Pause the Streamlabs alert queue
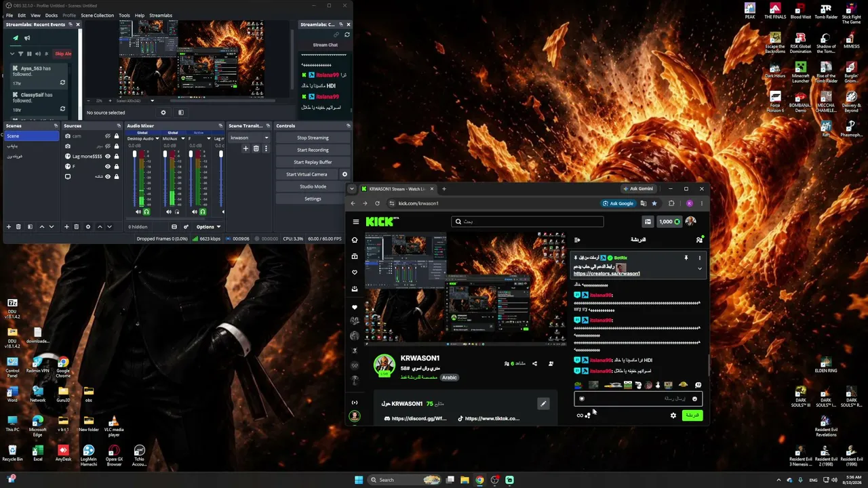The height and width of the screenshot is (488, 868). pyautogui.click(x=29, y=54)
